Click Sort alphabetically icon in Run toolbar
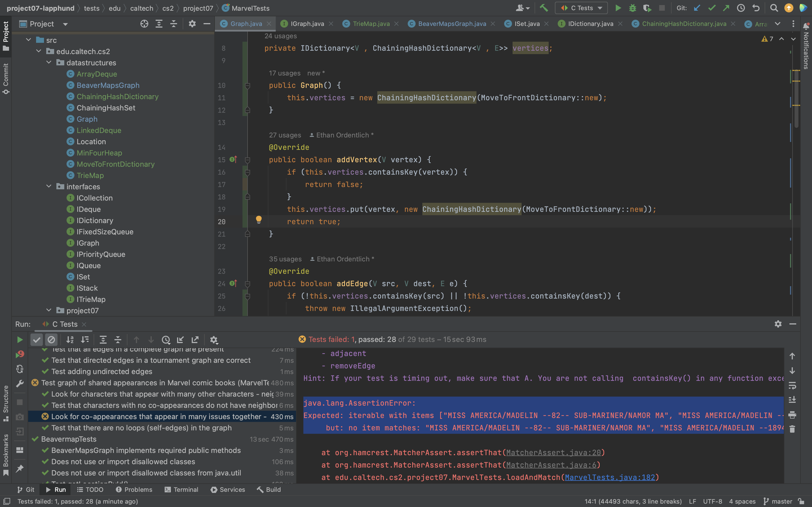812x507 pixels. pos(70,340)
